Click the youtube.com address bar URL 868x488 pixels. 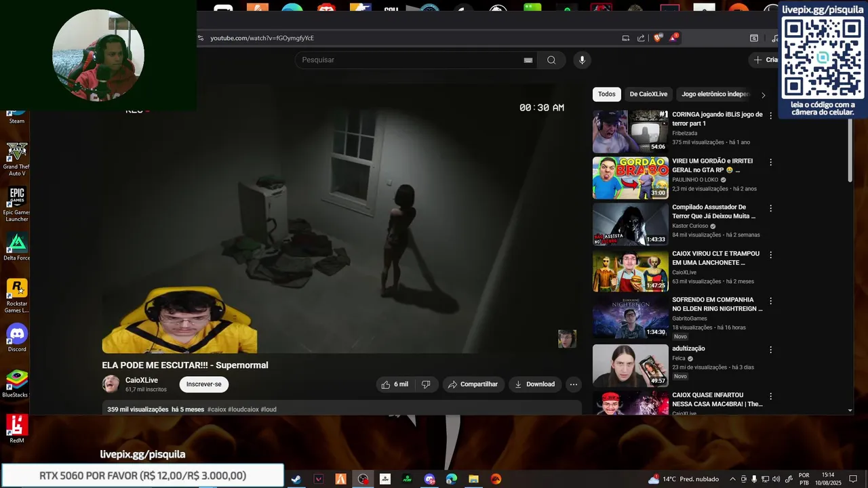click(x=262, y=38)
